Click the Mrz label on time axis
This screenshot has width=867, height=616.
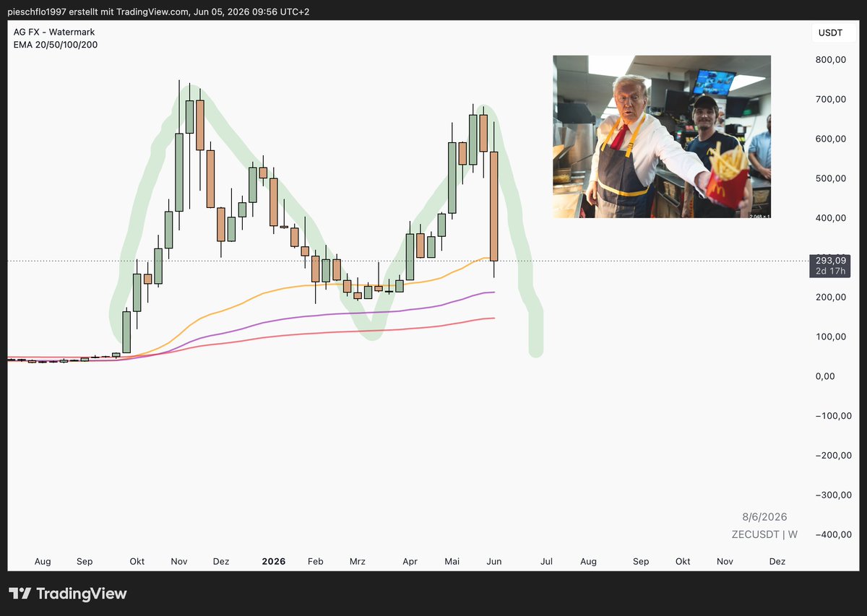click(357, 561)
